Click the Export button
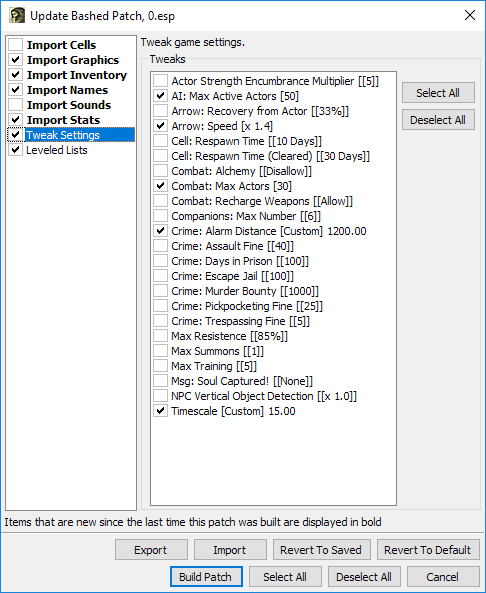Image resolution: width=486 pixels, height=593 pixels. pos(151,550)
